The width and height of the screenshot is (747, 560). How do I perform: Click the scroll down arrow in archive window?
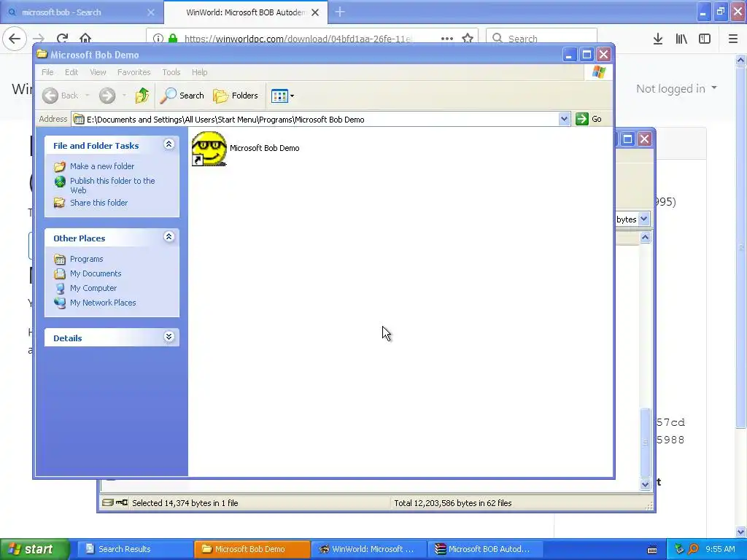click(x=645, y=484)
